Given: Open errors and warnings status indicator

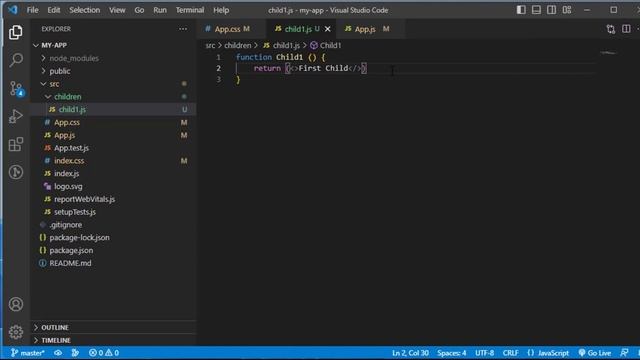Looking at the screenshot, I should (104, 353).
